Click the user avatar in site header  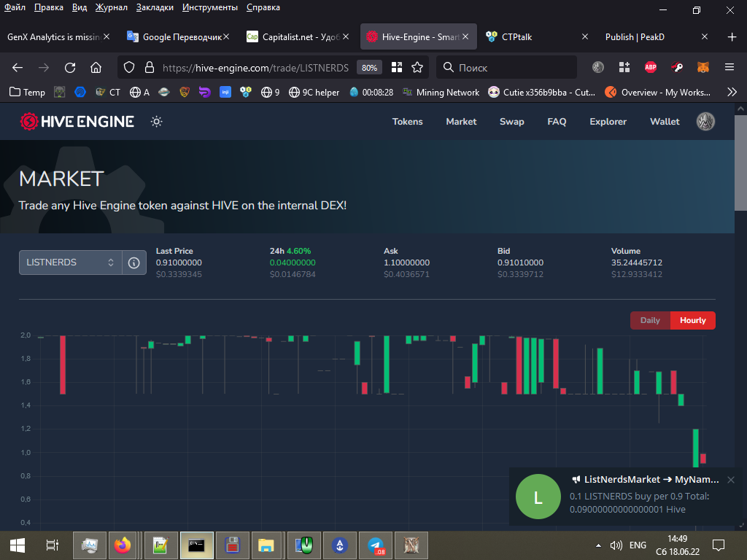(x=705, y=122)
